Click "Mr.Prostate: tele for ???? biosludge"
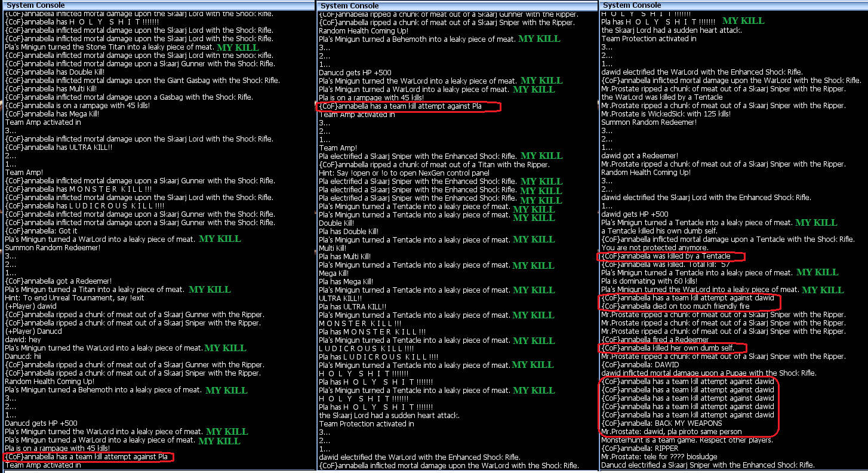The image size is (868, 473). click(x=661, y=456)
